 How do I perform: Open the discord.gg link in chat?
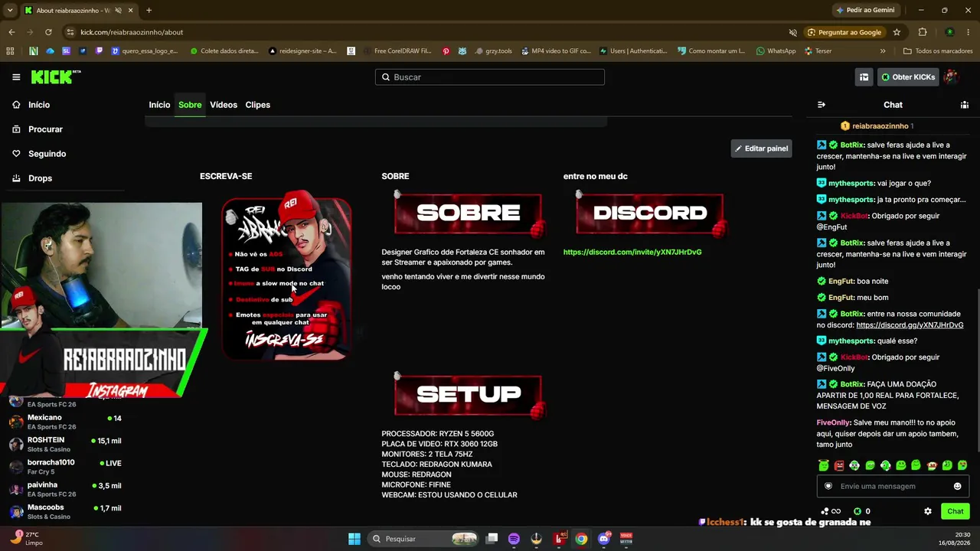click(910, 325)
